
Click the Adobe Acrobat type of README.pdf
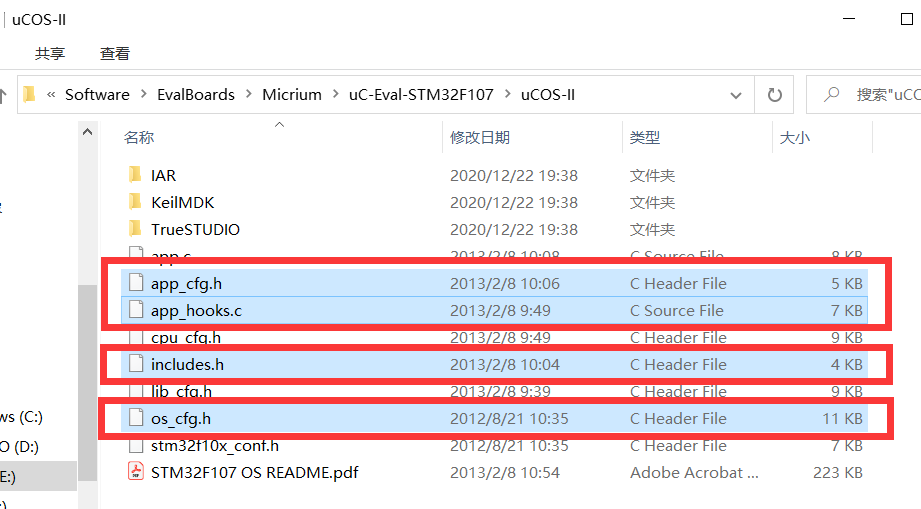point(694,473)
